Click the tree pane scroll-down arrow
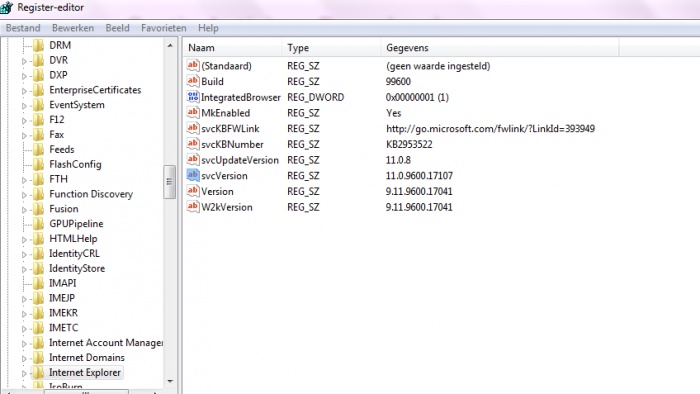Screen dimensions: 700x394 [x=170, y=381]
